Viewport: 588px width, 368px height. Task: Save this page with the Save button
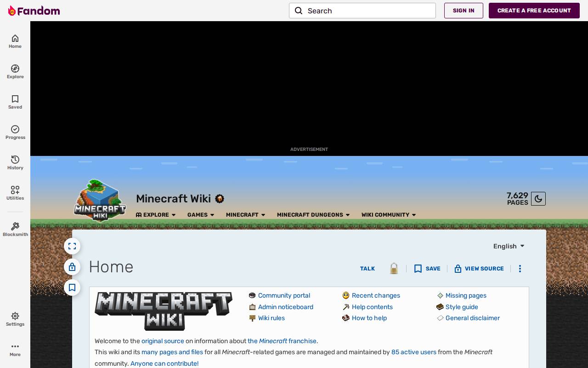(x=427, y=269)
